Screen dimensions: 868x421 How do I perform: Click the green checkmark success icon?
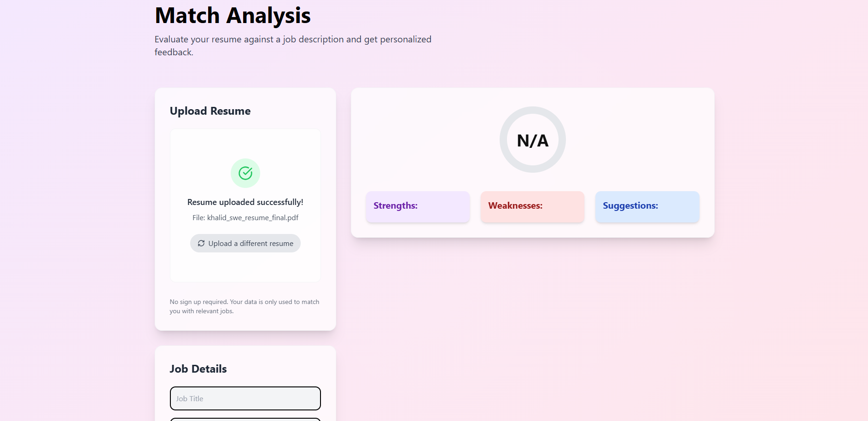click(x=245, y=173)
